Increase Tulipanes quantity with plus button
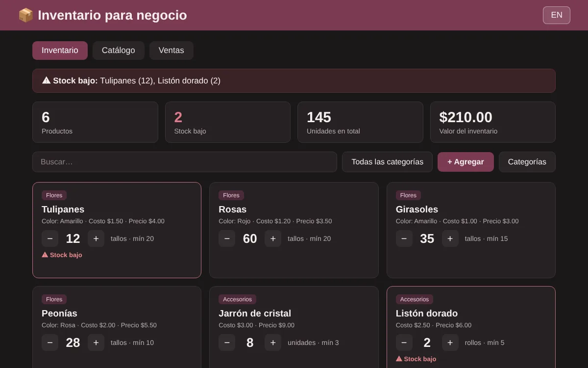This screenshot has height=368, width=588. tap(96, 238)
